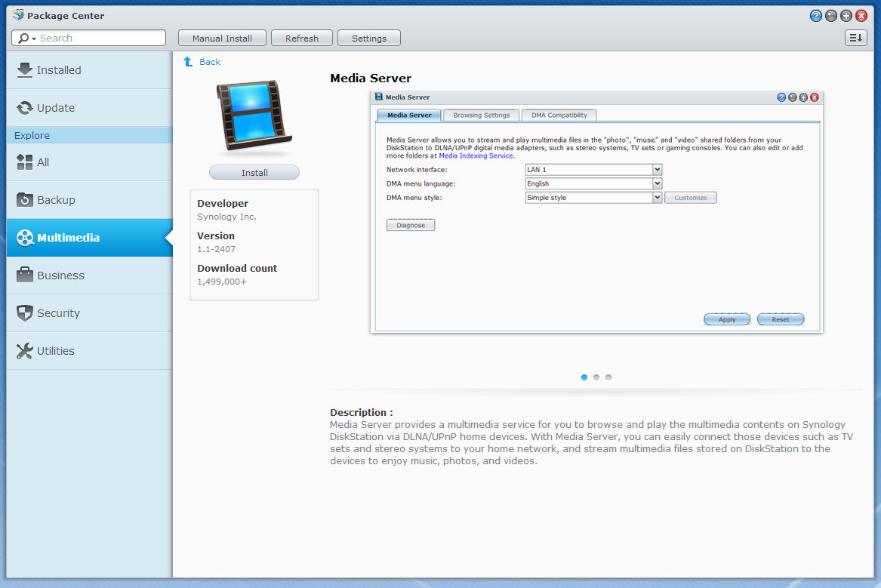881x588 pixels.
Task: Click the Media Server screenshot title icon
Action: pyautogui.click(x=379, y=97)
